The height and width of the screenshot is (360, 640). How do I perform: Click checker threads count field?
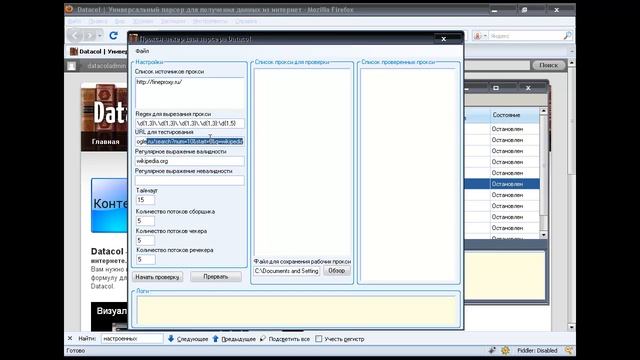pos(145,240)
